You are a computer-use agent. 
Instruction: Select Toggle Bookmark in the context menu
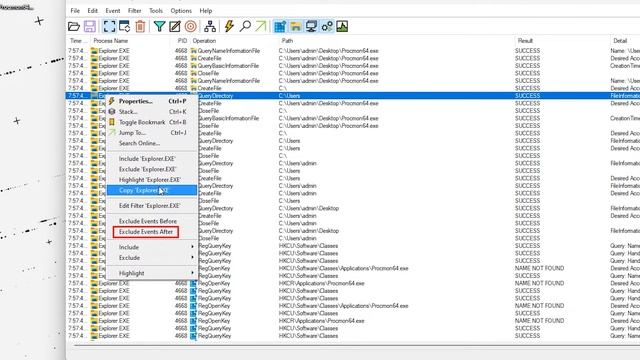pyautogui.click(x=152, y=122)
